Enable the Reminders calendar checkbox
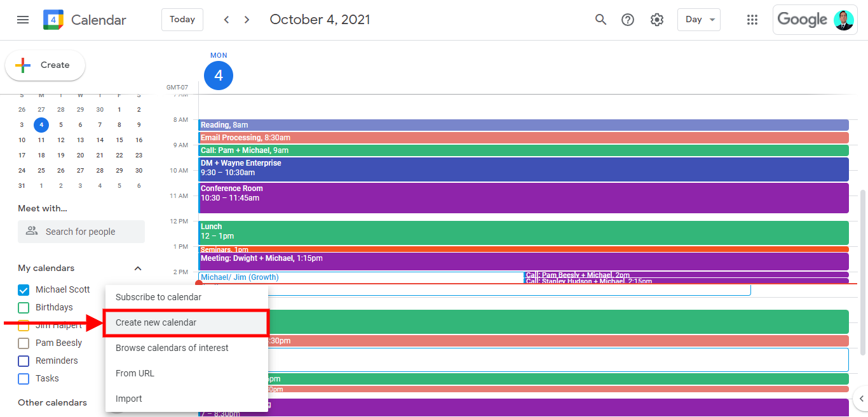Image resolution: width=868 pixels, height=417 pixels. click(x=24, y=361)
